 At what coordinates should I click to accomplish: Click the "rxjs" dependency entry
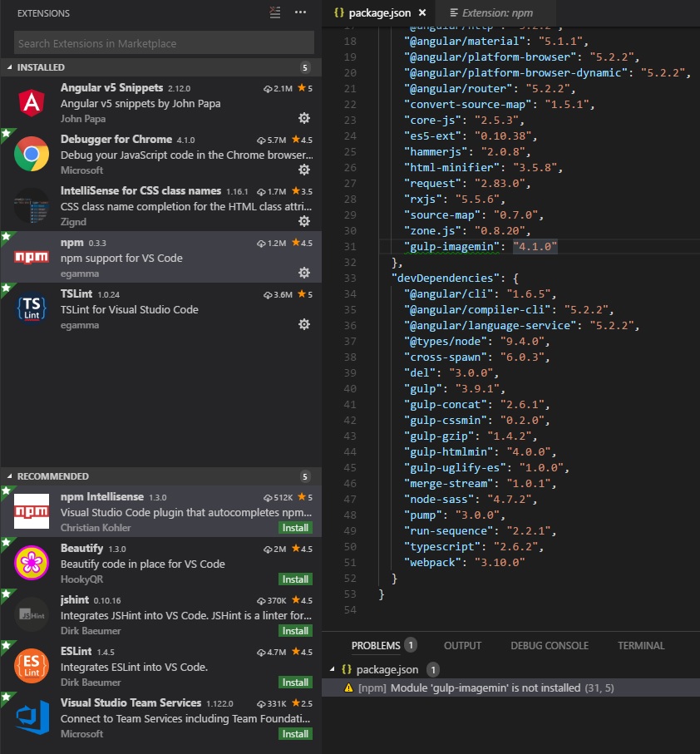pos(454,199)
